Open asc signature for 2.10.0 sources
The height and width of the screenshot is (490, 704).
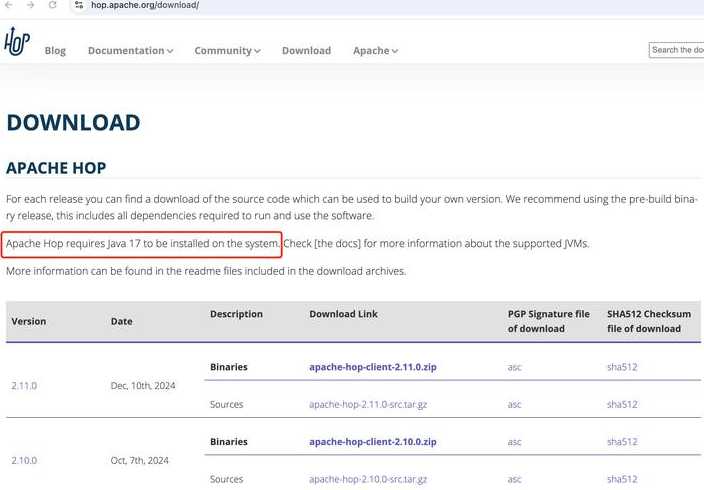pos(515,479)
